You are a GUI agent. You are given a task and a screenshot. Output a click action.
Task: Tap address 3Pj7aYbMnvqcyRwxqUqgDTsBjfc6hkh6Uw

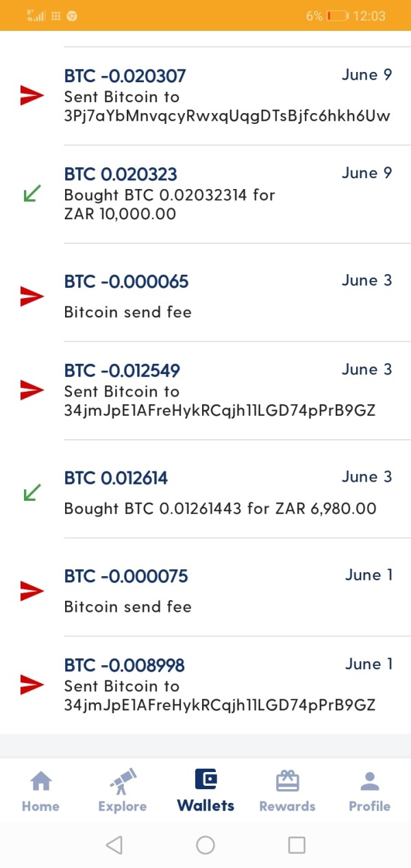[x=227, y=116]
